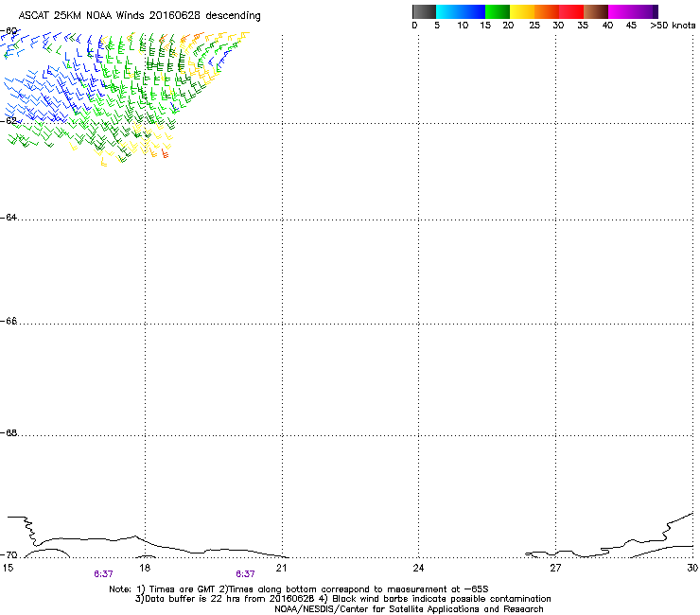Click the NOAA/NESDIS Center credit line
The image size is (700, 615).
pyautogui.click(x=409, y=609)
